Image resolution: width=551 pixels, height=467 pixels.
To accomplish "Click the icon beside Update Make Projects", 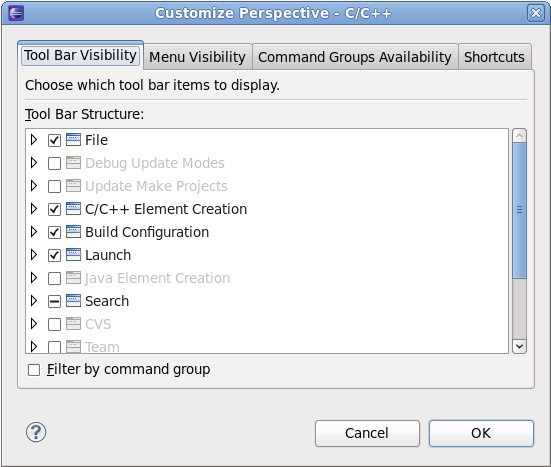I will point(73,186).
